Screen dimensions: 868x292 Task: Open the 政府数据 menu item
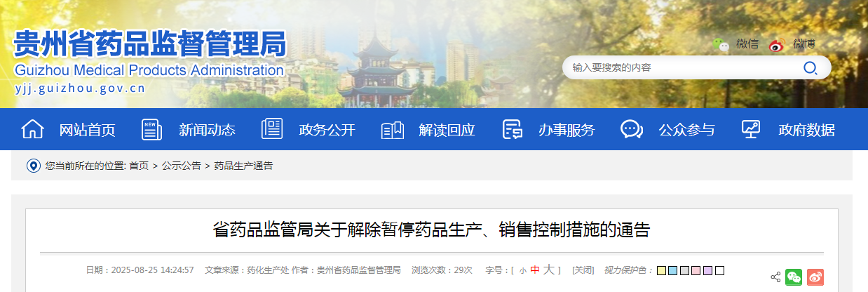[x=806, y=130]
